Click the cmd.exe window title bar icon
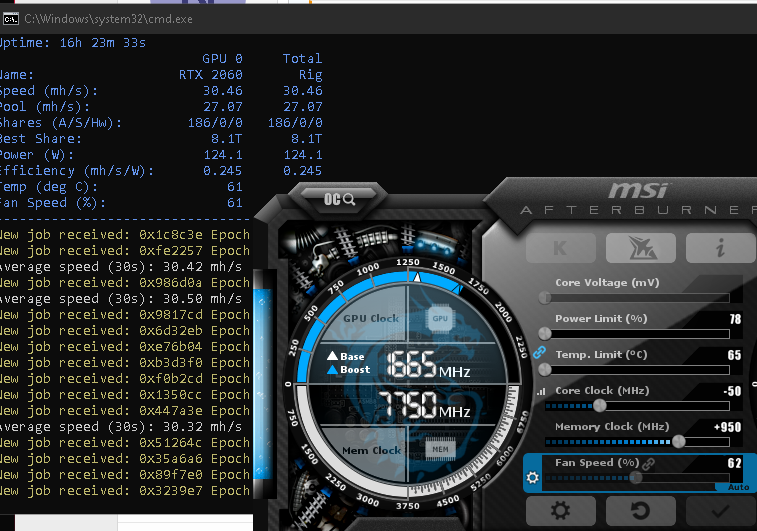Screen dimensions: 757x531 pyautogui.click(x=10, y=17)
